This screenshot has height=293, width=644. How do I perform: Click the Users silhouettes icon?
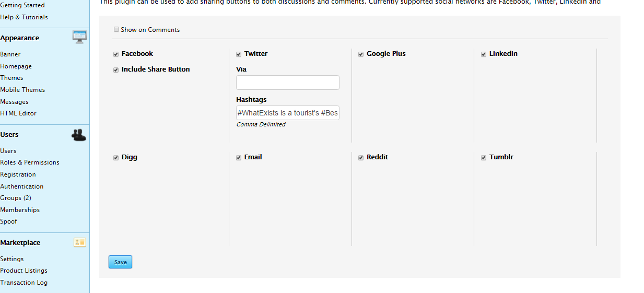tap(79, 135)
